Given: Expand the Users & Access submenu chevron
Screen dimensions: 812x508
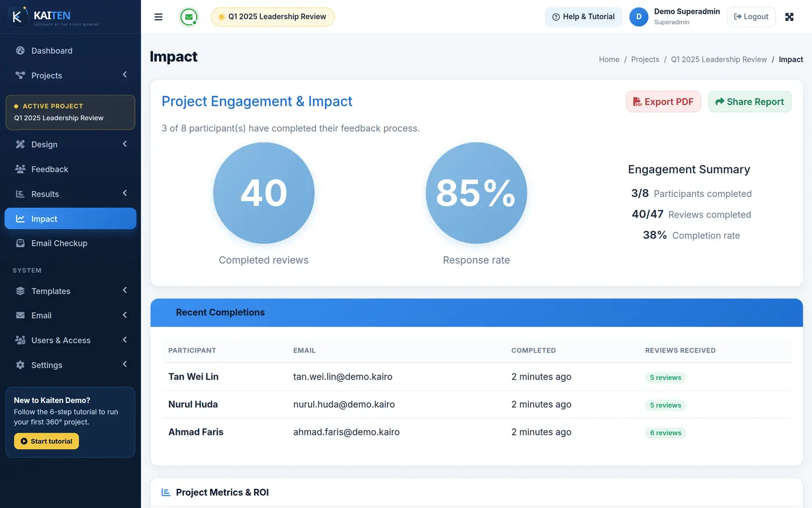Looking at the screenshot, I should 125,340.
